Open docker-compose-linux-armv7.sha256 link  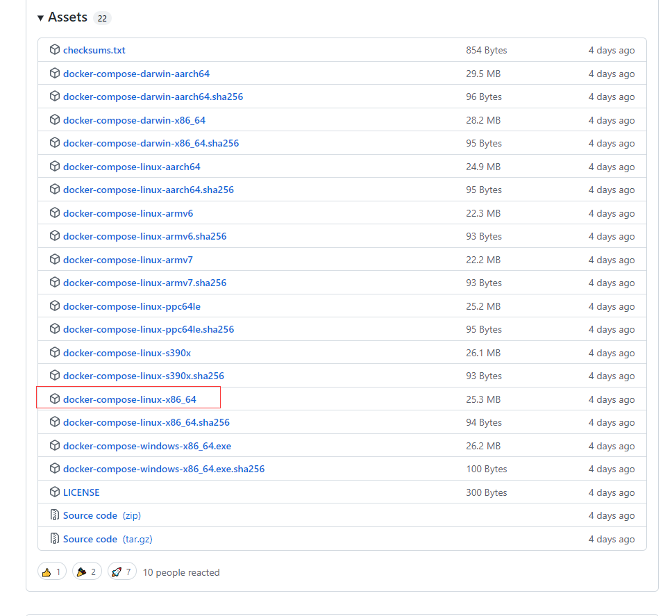point(145,283)
